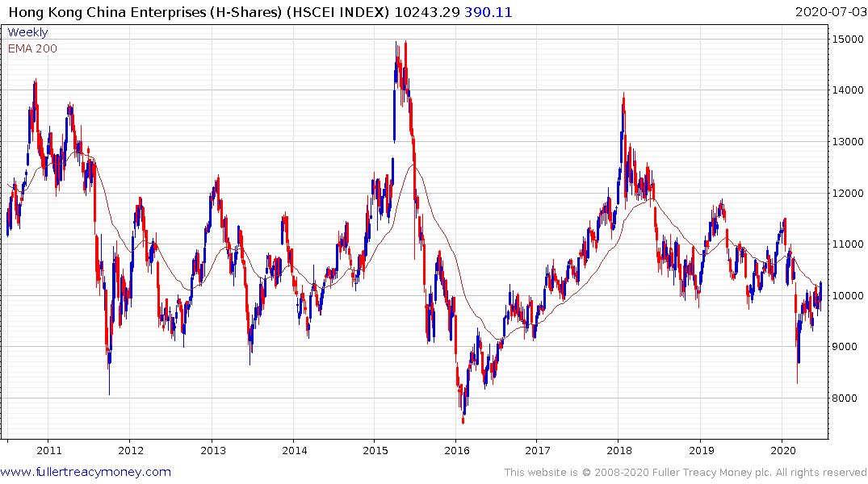868x484 pixels.
Task: Click the 9000 price axis label
Action: pos(845,347)
